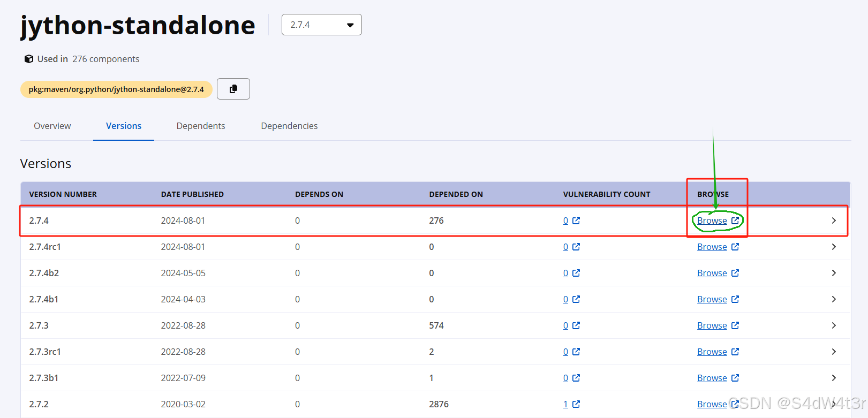Click vulnerability count 0 for version 2.7.3b1
The width and height of the screenshot is (868, 418).
565,378
